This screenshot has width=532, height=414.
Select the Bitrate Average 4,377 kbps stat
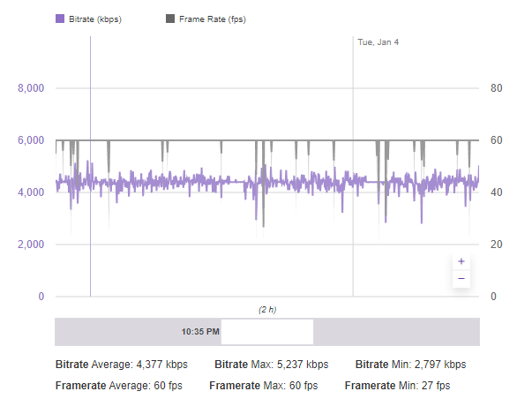(121, 364)
